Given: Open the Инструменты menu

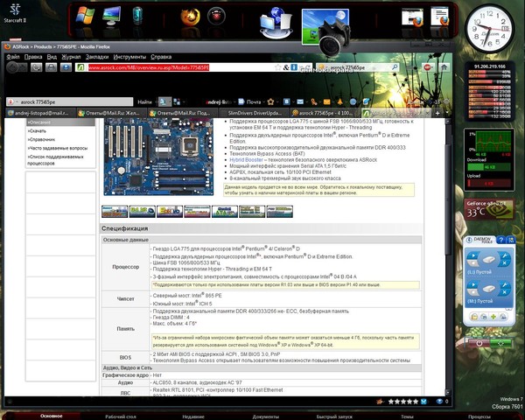Looking at the screenshot, I should point(129,57).
